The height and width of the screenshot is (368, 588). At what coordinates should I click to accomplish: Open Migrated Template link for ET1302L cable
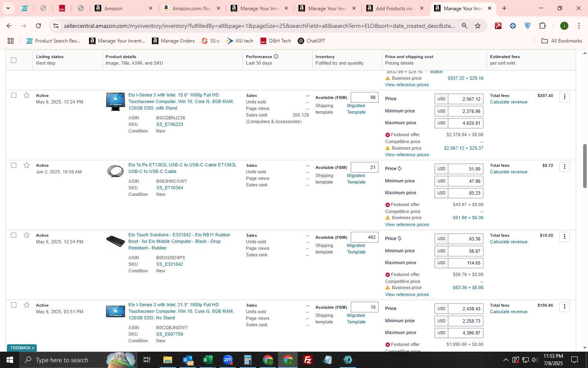[356, 179]
